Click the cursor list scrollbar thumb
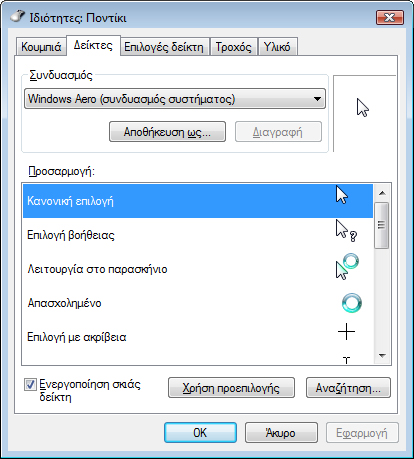The width and height of the screenshot is (414, 459). pyautogui.click(x=382, y=225)
